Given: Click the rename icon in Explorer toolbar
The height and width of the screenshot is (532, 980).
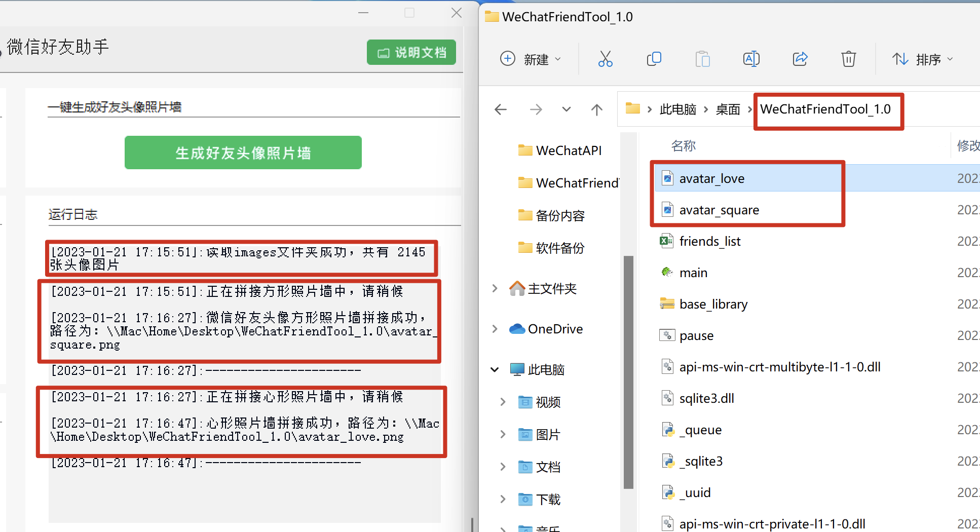Looking at the screenshot, I should (751, 59).
